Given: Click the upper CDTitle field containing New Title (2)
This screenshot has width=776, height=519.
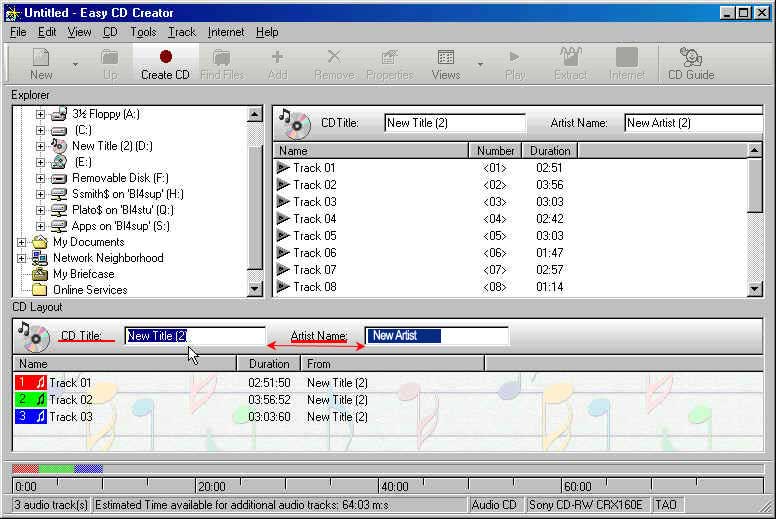Looking at the screenshot, I should (x=455, y=123).
